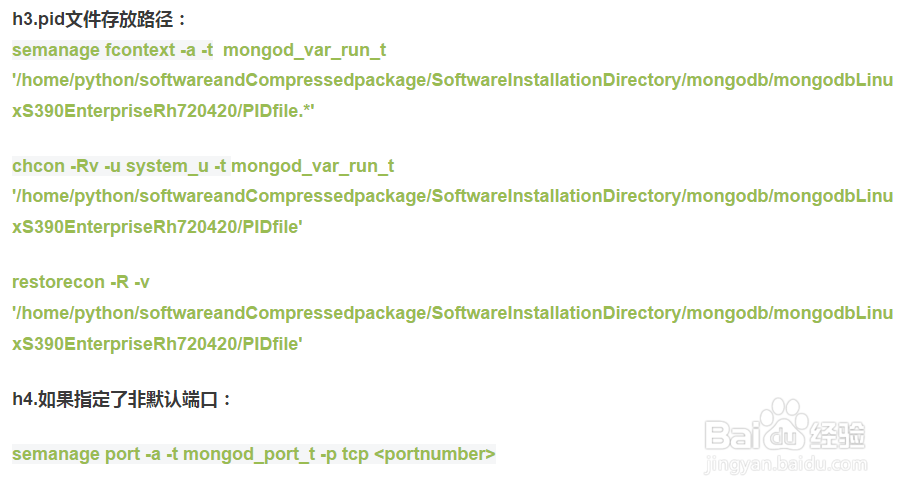This screenshot has height=496, width=918.
Task: Click "mongod_var_run_t" in the chcon line
Action: click(x=313, y=166)
